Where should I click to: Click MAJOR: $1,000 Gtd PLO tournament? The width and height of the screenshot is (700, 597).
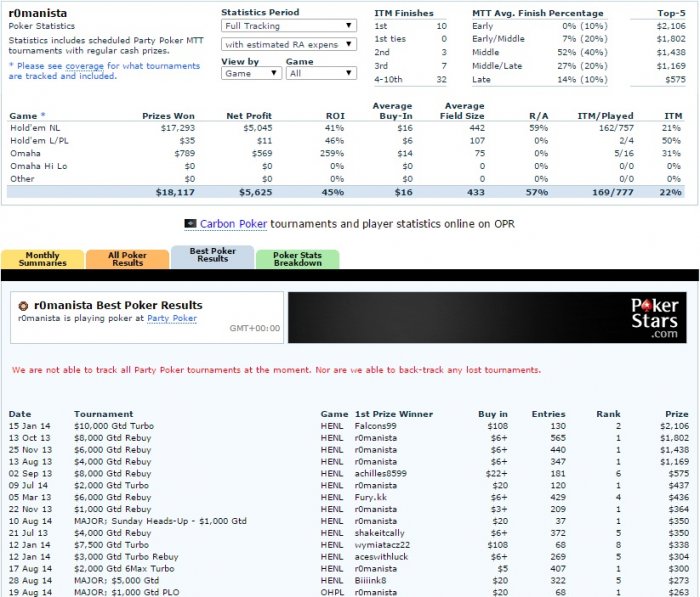[x=127, y=592]
